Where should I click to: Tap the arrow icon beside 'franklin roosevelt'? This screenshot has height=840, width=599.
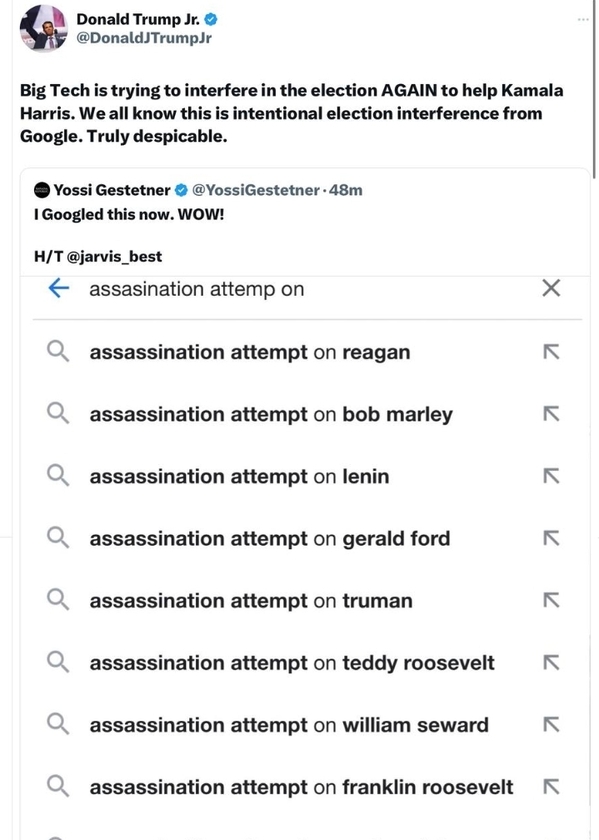551,787
